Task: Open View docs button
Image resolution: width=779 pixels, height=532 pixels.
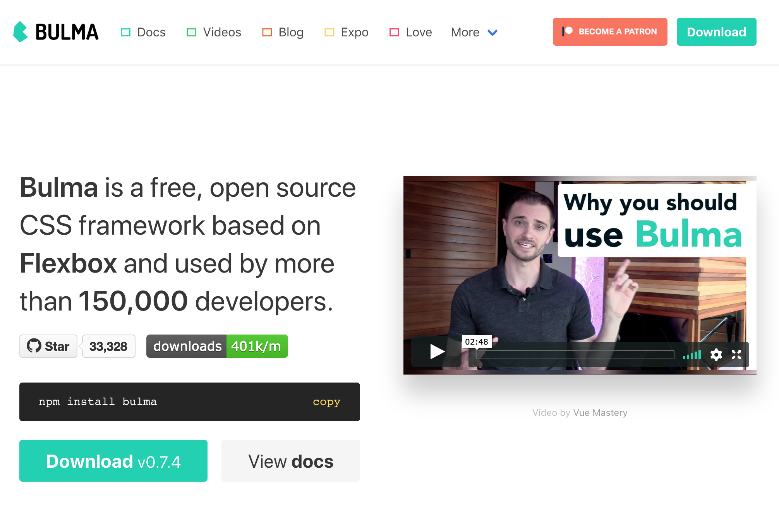Action: click(291, 461)
